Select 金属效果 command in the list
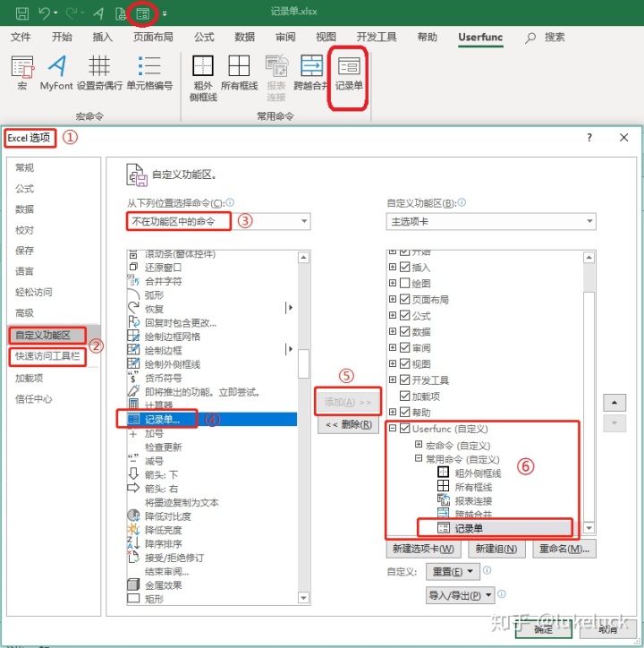The width and height of the screenshot is (644, 648). coord(212,585)
